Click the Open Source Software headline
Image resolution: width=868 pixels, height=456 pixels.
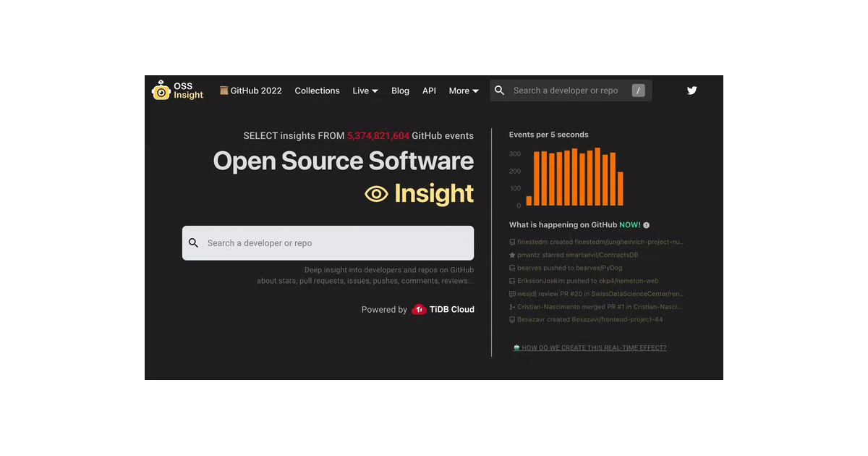click(344, 161)
